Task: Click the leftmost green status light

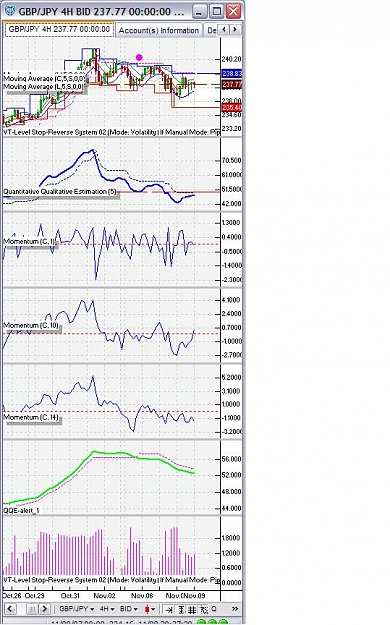Action: (x=201, y=622)
